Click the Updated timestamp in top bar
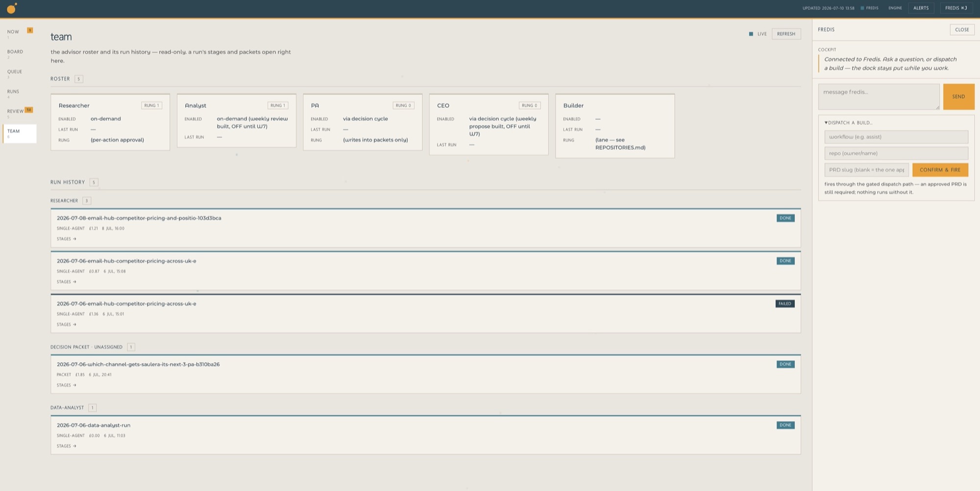 pos(828,8)
